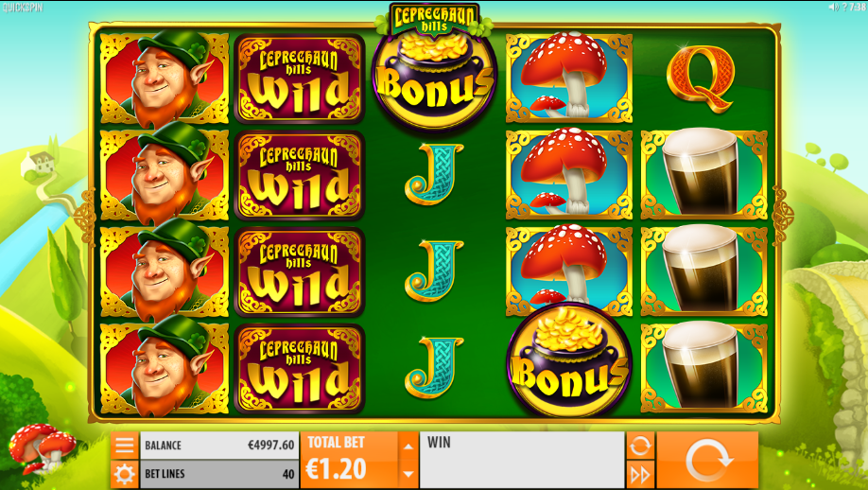Enable autoplay with the circular arrows icon
This screenshot has width=868, height=490.
pos(640,446)
